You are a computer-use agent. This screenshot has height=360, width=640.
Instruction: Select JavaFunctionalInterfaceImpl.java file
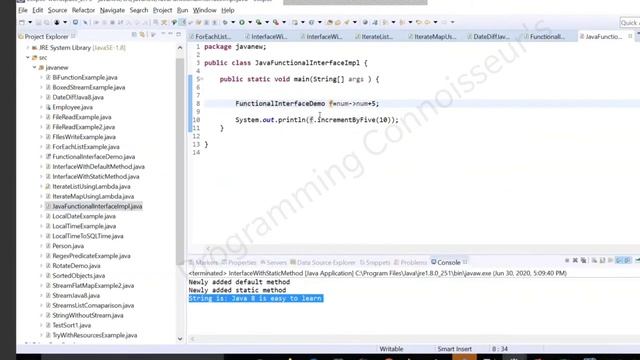point(97,206)
